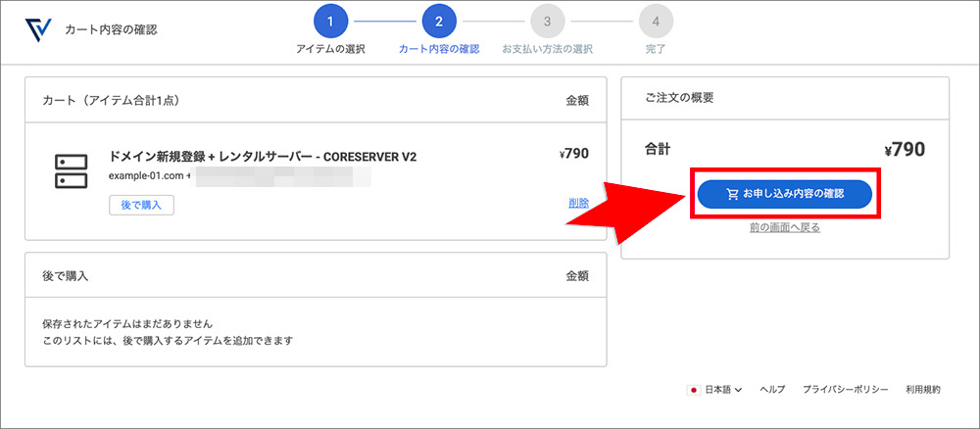
Task: Open the ヘルプ link in footer
Action: [772, 390]
